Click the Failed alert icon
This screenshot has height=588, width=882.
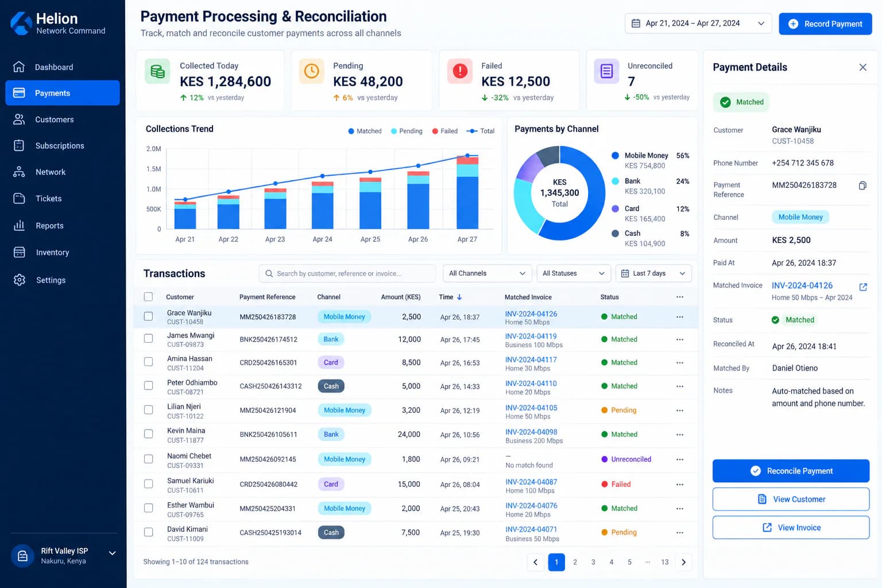click(459, 71)
